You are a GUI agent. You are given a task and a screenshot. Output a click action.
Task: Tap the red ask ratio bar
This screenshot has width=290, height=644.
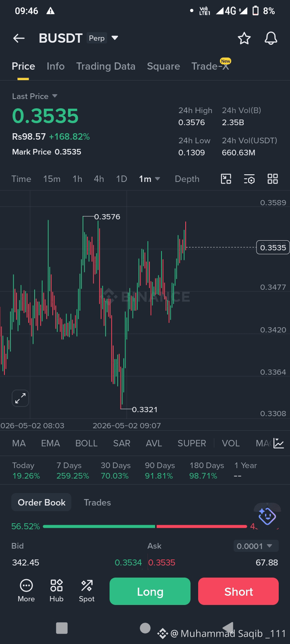[202, 526]
